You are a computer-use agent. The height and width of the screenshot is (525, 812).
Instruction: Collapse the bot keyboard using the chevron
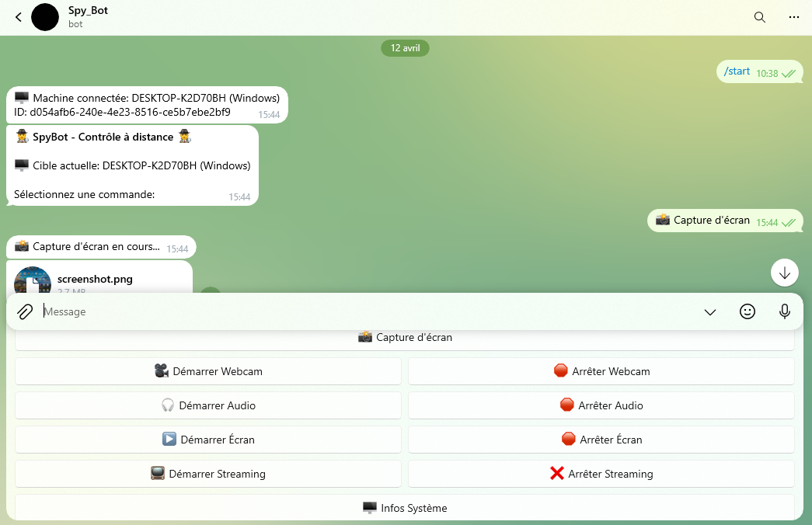point(709,311)
